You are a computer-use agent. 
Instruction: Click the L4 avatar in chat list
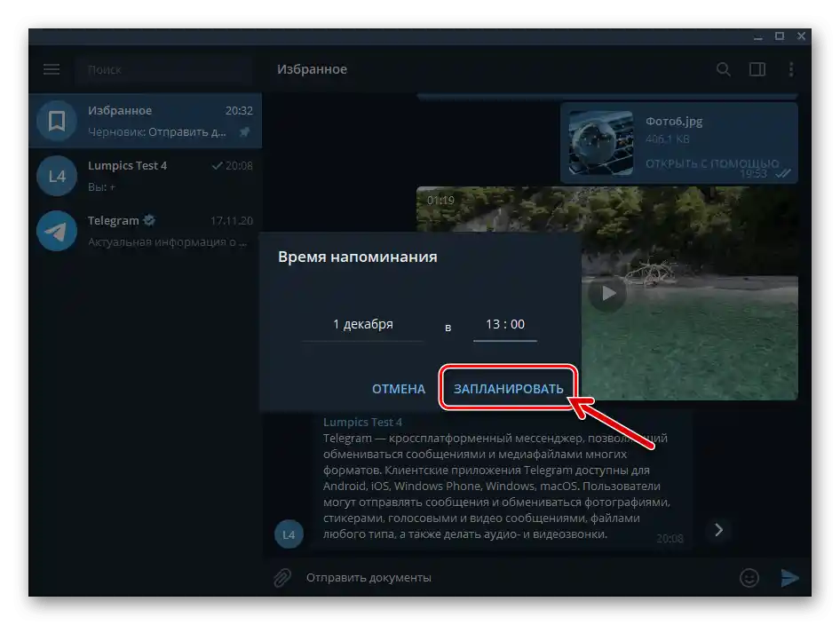click(x=57, y=176)
